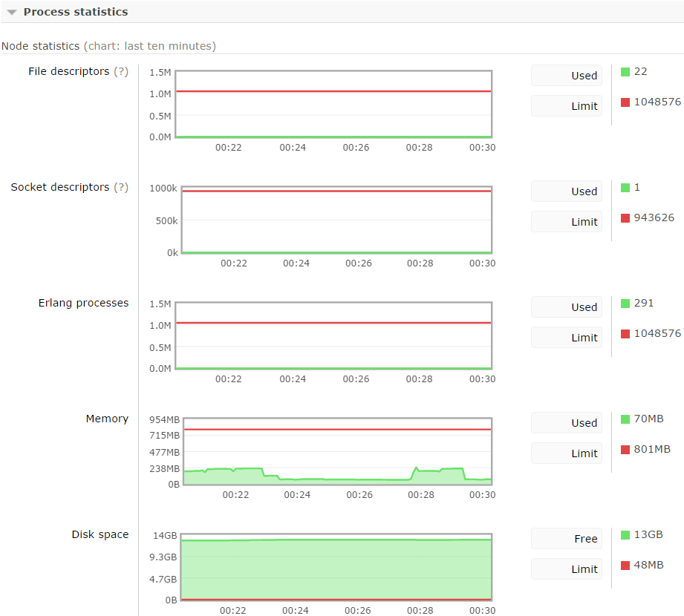Click the red Erlang processes Limit swatch
The height and width of the screenshot is (616, 684).
click(x=625, y=334)
